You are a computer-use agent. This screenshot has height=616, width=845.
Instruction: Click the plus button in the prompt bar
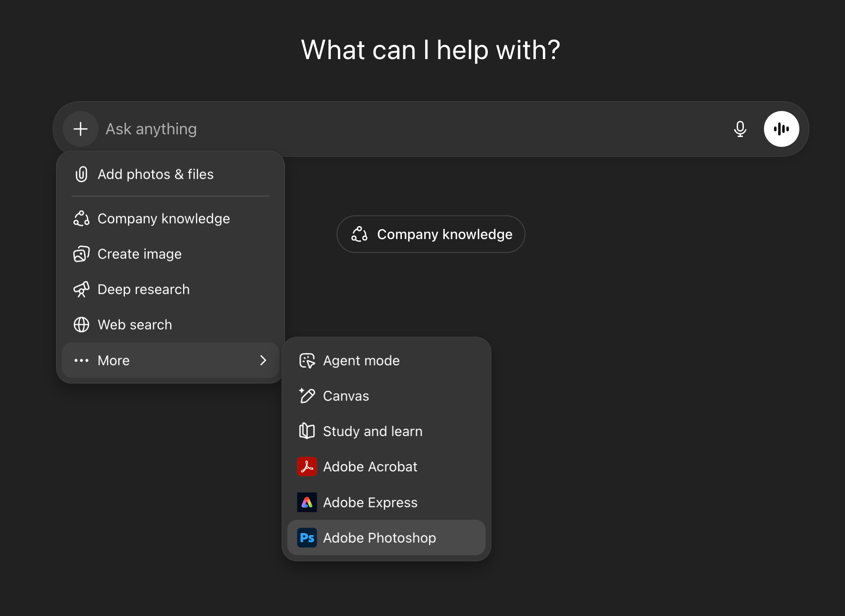pyautogui.click(x=81, y=129)
